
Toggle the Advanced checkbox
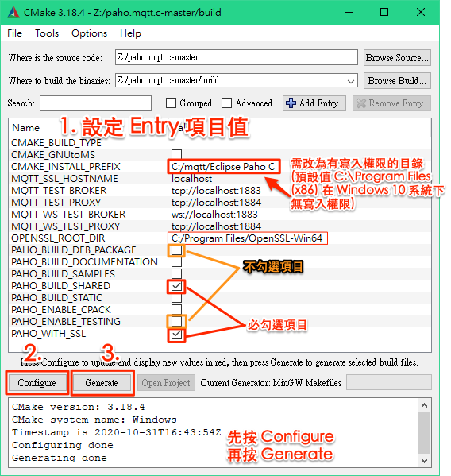(x=226, y=103)
